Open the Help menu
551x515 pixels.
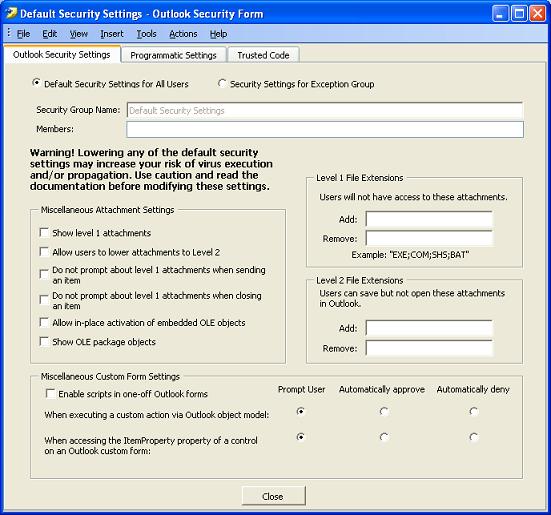tap(218, 34)
